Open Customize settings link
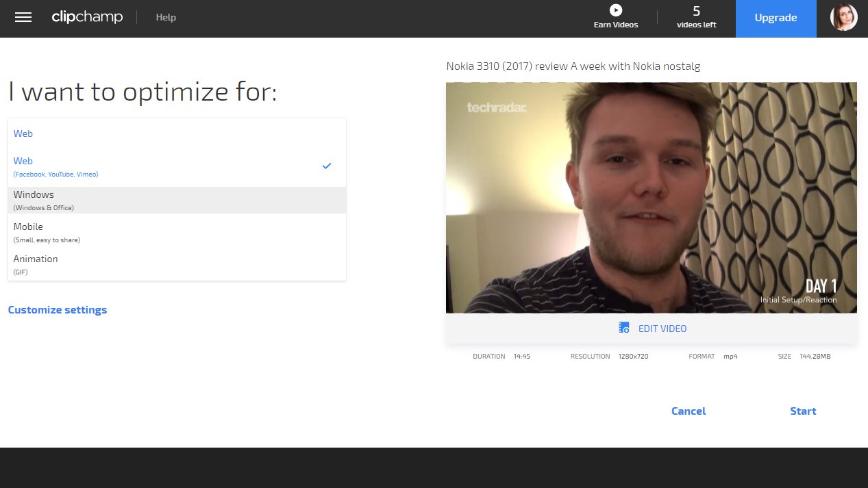Viewport: 868px width, 488px height. click(58, 310)
